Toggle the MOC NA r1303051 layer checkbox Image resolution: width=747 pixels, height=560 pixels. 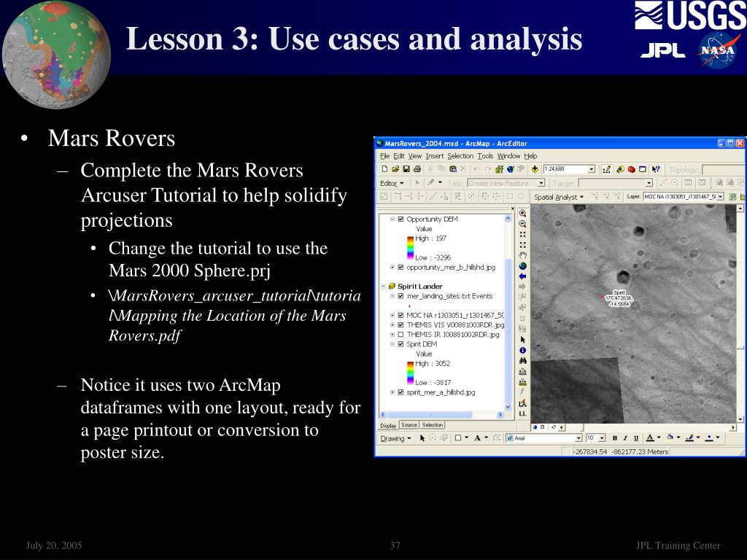[400, 315]
